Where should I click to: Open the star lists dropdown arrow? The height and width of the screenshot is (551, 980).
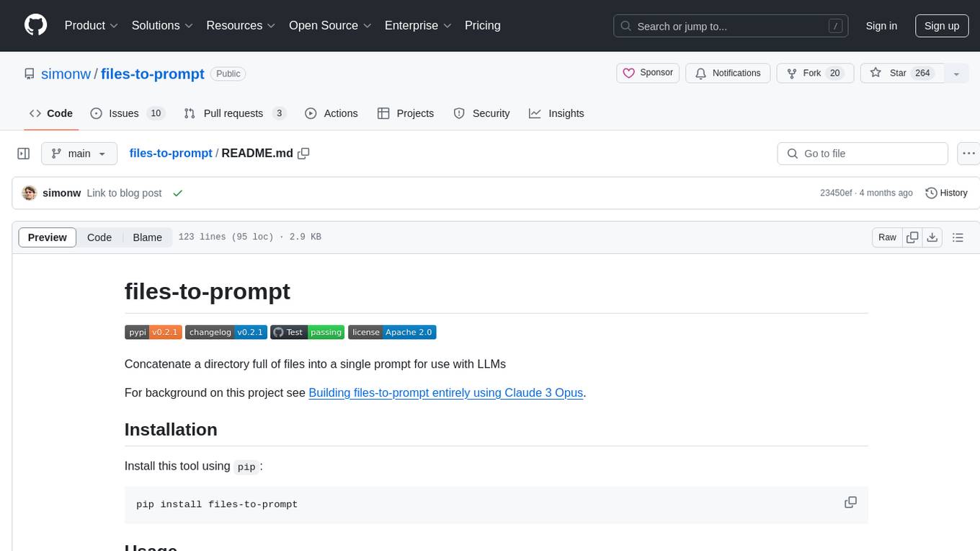click(x=956, y=74)
